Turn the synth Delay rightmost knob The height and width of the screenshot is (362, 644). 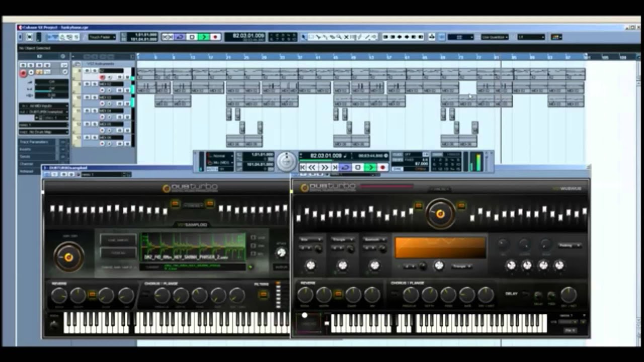(569, 295)
